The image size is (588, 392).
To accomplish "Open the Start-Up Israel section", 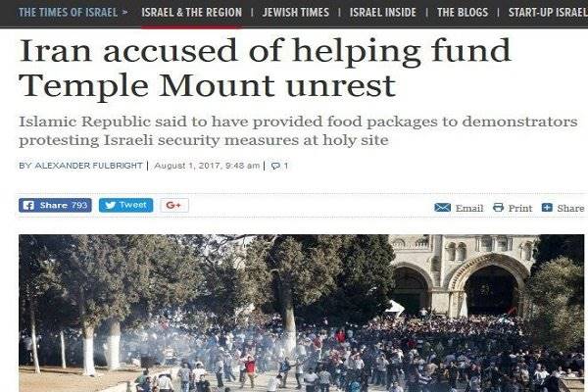I will click(548, 13).
